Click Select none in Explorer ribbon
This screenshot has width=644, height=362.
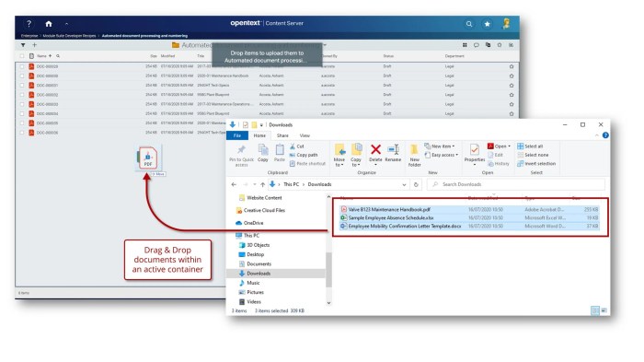click(x=533, y=155)
